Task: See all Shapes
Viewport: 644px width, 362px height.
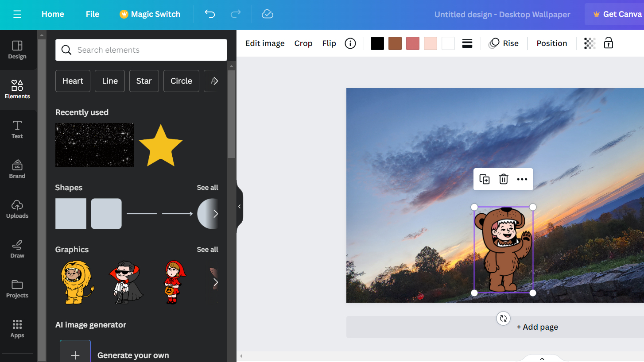Action: point(207,188)
